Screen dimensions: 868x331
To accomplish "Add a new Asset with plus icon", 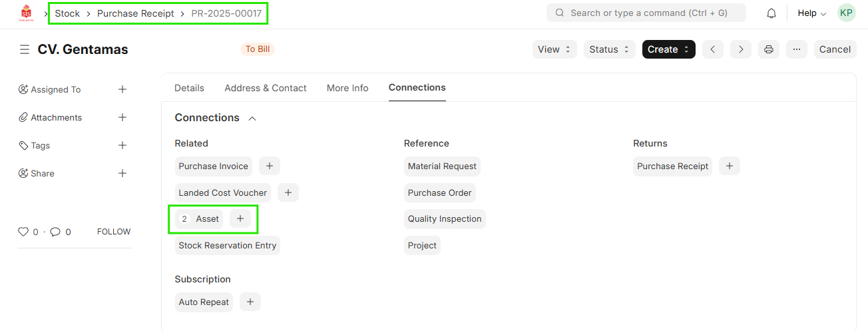I will (240, 218).
